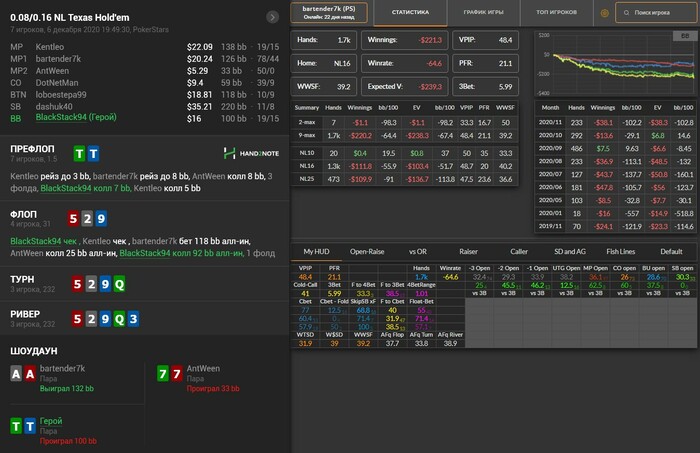Screen dimensions: 700x453
Task: Click the green Q card in River row
Action: 119,319
